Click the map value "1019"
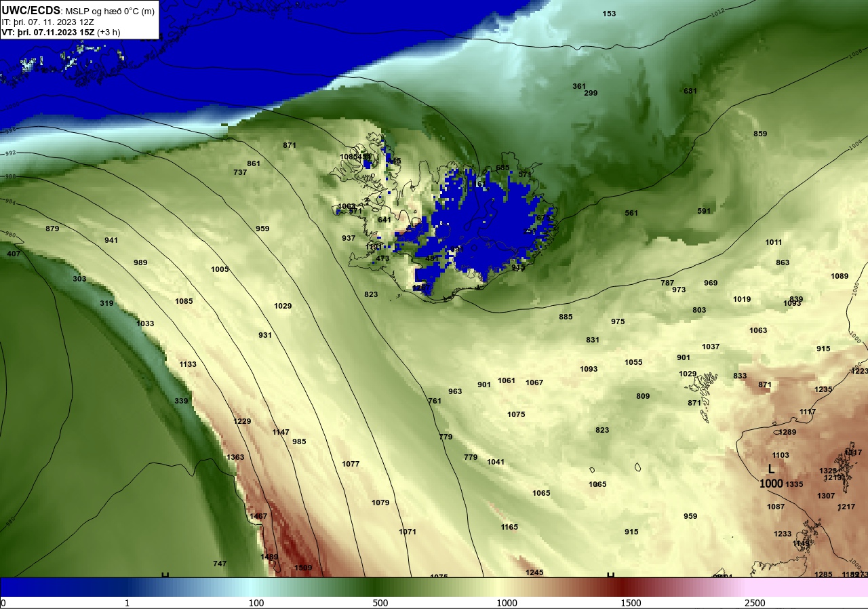Screen dimensions: 868x609 point(742,299)
